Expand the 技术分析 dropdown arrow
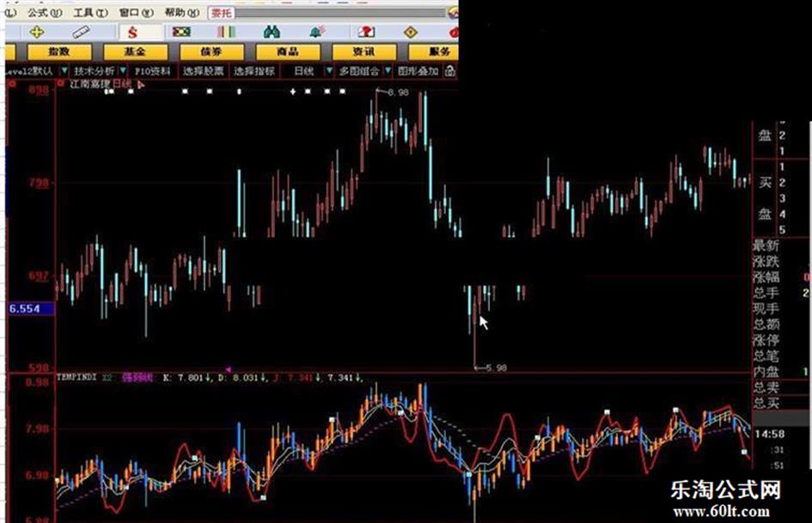 (x=123, y=70)
